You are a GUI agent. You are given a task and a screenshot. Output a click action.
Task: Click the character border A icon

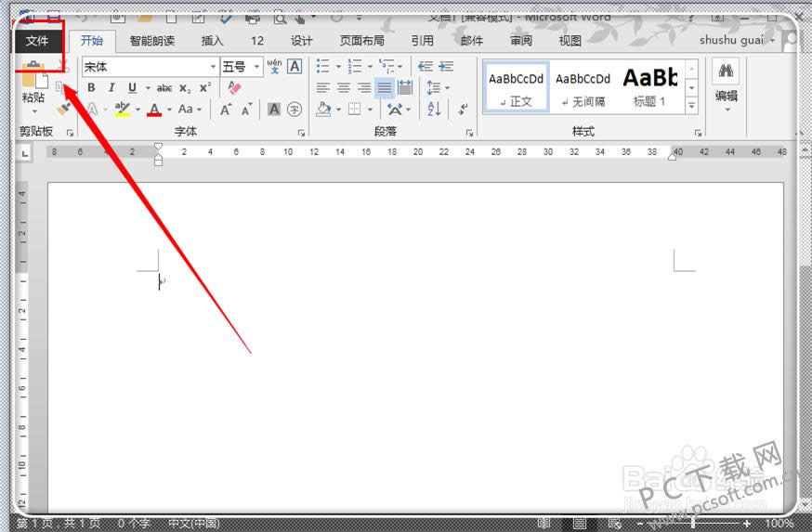(295, 66)
